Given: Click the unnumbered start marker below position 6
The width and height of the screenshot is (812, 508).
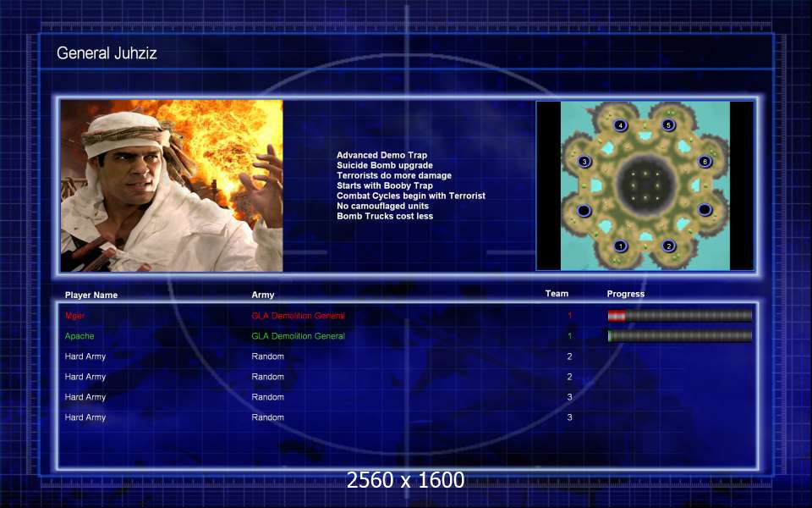Looking at the screenshot, I should (x=705, y=209).
